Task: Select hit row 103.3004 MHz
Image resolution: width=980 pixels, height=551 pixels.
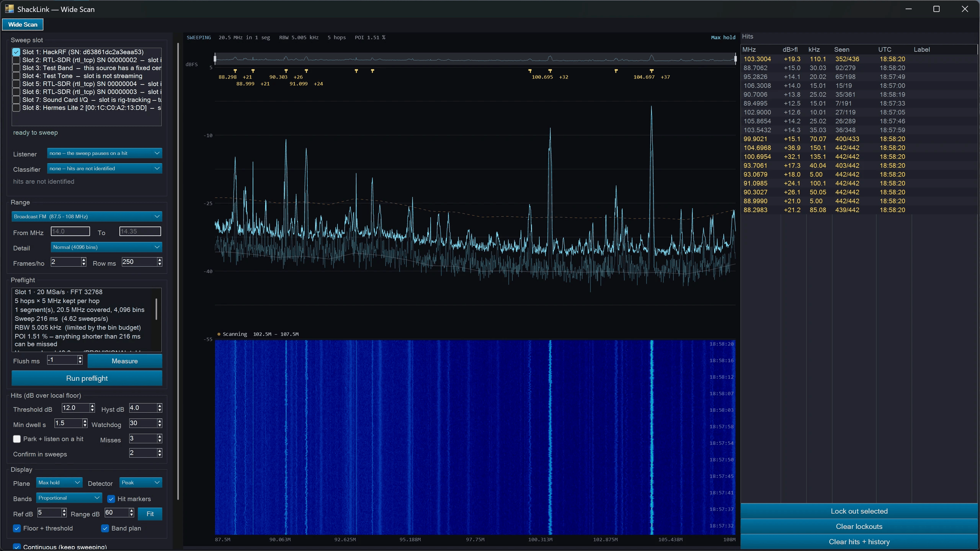Action: (859, 59)
